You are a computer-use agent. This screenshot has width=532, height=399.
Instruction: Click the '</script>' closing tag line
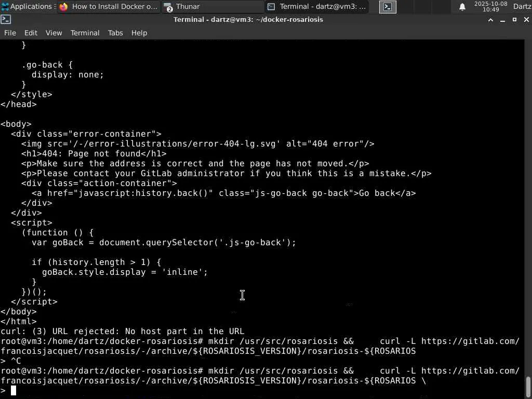coord(34,302)
